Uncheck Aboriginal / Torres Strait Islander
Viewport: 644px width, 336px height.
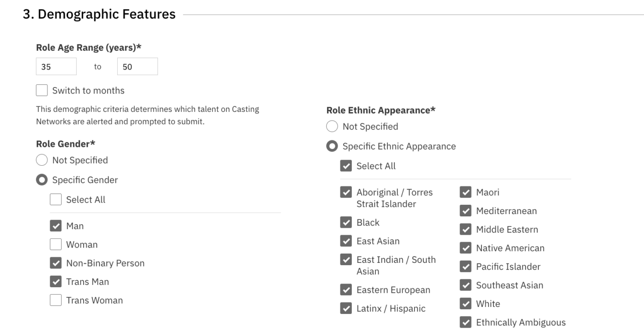(x=345, y=192)
